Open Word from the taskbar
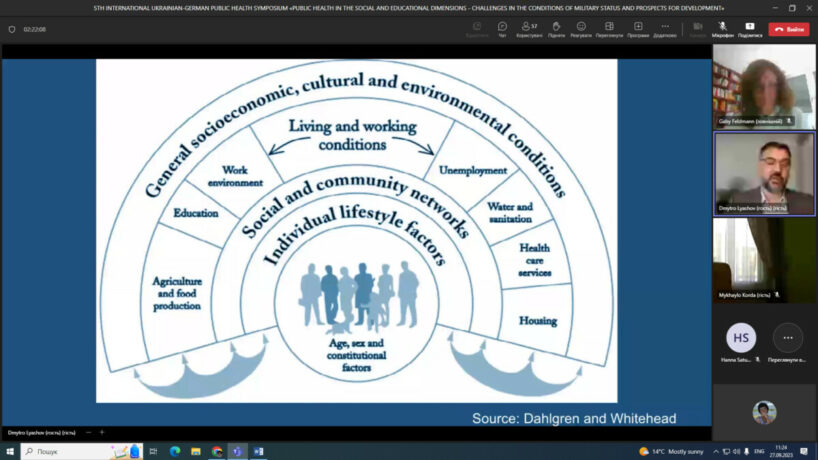 [258, 451]
